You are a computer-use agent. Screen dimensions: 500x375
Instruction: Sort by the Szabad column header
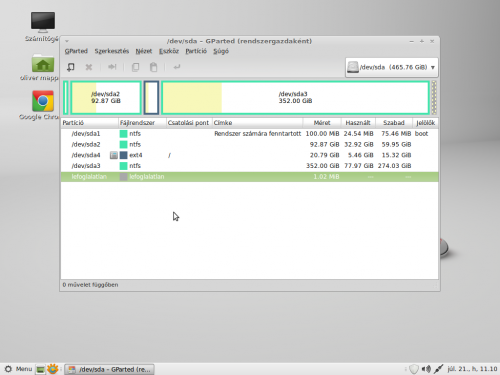(x=394, y=123)
